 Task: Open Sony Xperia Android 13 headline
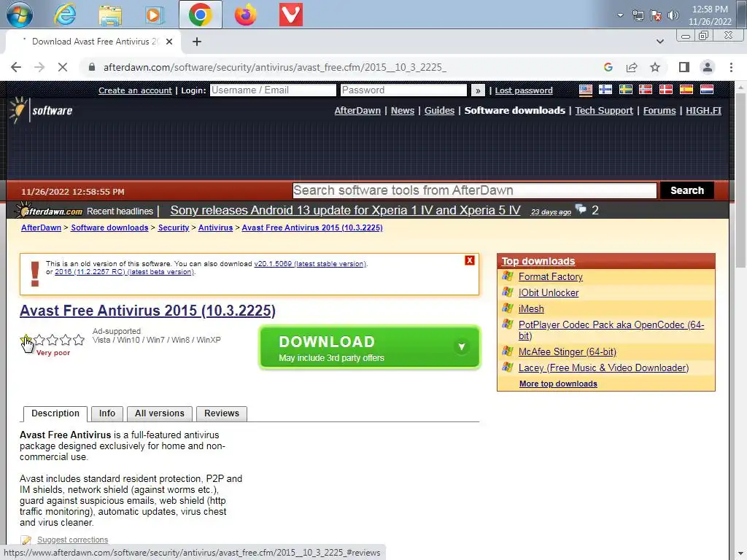coord(345,211)
